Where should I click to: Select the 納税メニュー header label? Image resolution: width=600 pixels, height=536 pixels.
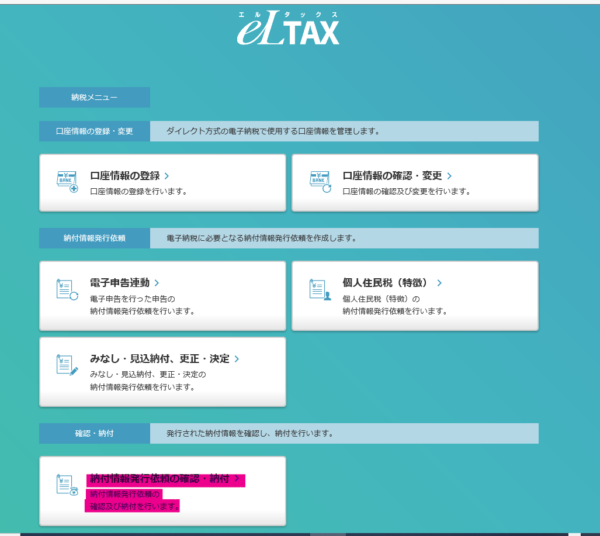[94, 98]
